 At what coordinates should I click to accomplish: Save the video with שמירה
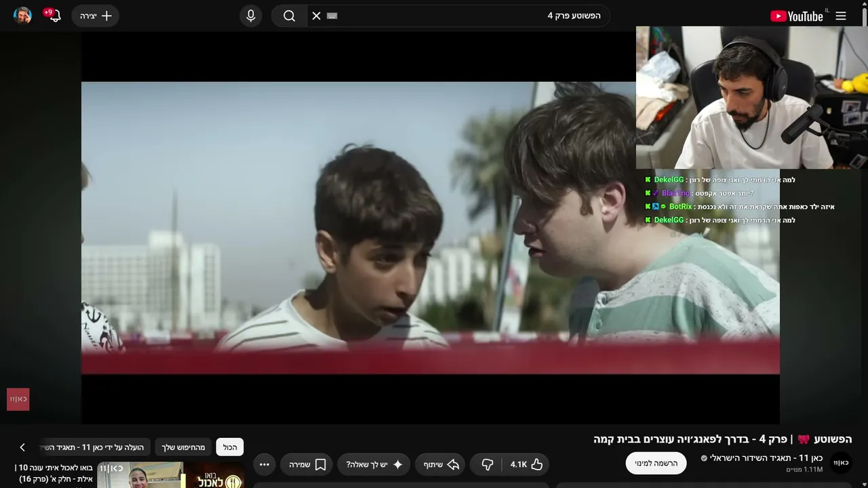coord(307,464)
